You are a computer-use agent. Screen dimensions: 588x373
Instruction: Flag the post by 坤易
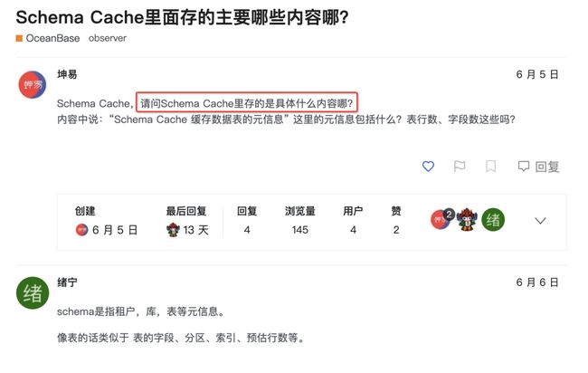460,167
